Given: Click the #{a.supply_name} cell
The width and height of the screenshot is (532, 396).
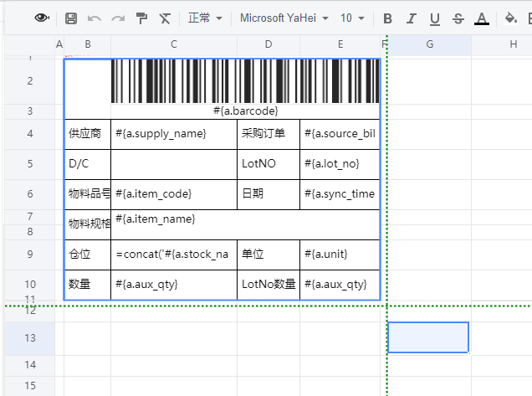Looking at the screenshot, I should point(174,134).
